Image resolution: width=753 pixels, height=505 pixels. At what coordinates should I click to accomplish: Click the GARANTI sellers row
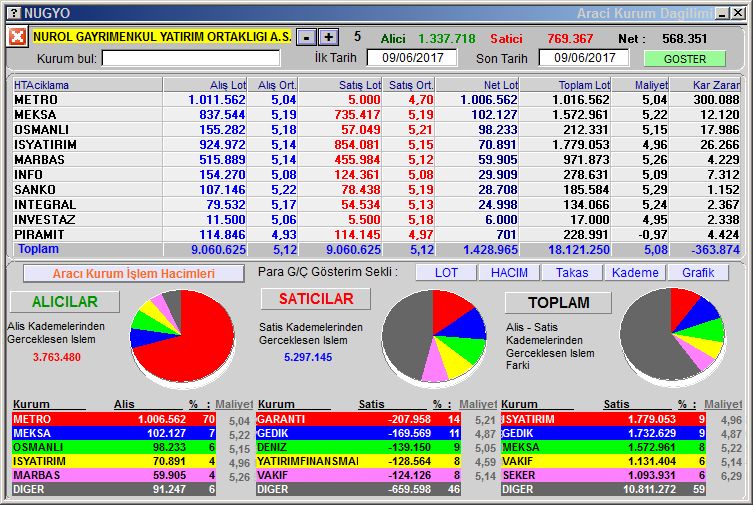(358, 419)
